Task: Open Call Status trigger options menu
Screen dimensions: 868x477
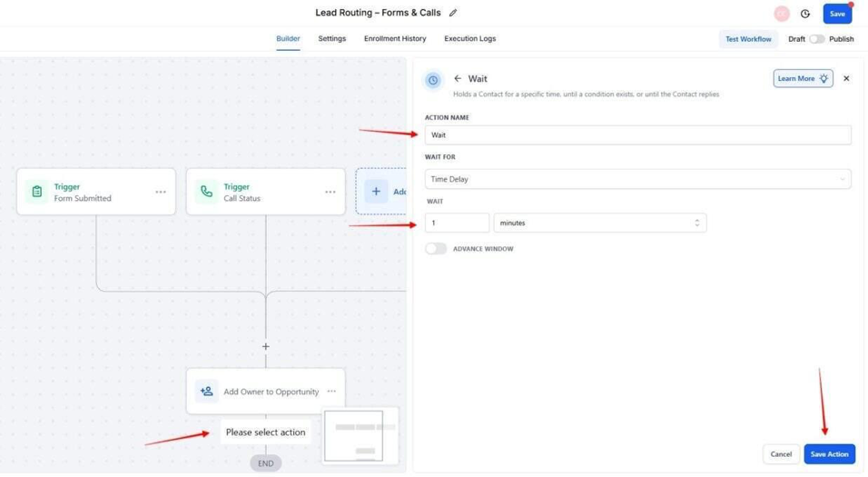Action: point(330,192)
